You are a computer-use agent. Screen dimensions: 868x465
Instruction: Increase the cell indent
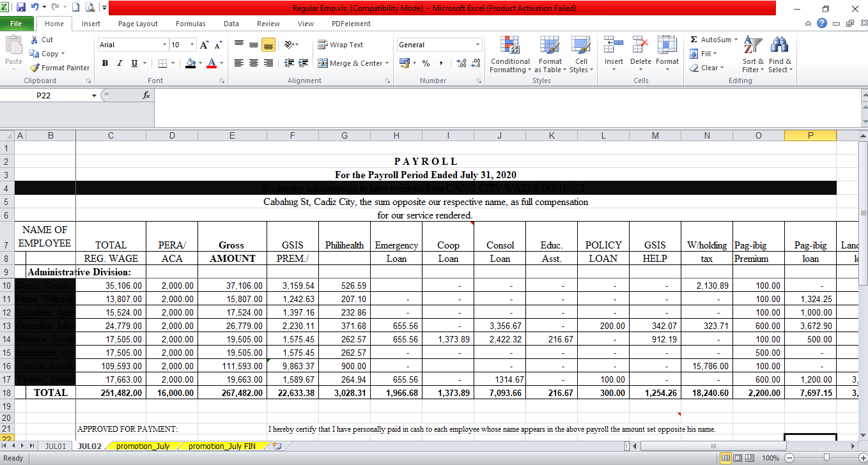pos(303,63)
